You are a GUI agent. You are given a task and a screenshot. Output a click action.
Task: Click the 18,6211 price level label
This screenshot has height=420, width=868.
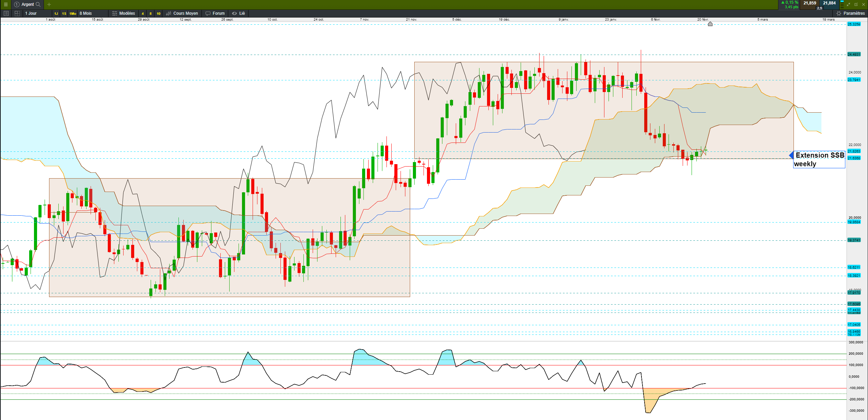pyautogui.click(x=854, y=267)
